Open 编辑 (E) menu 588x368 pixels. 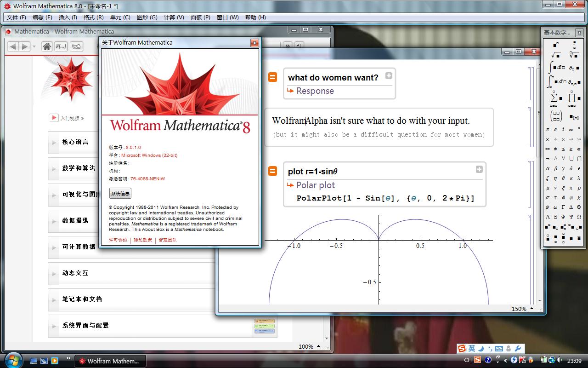pyautogui.click(x=42, y=17)
